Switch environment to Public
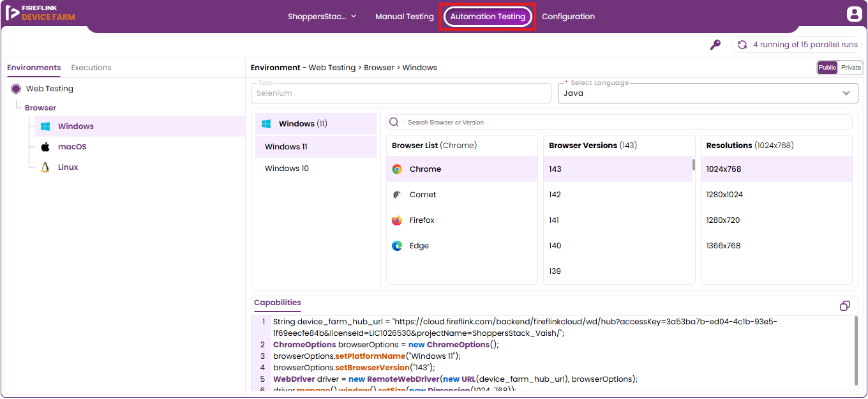This screenshot has height=399, width=868. click(x=827, y=68)
